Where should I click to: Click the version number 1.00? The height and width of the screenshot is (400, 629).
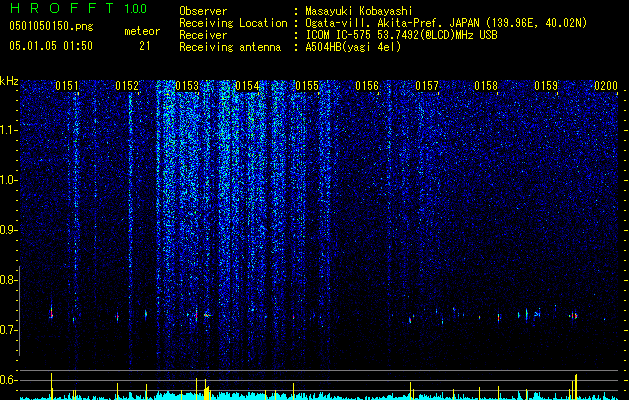click(136, 8)
